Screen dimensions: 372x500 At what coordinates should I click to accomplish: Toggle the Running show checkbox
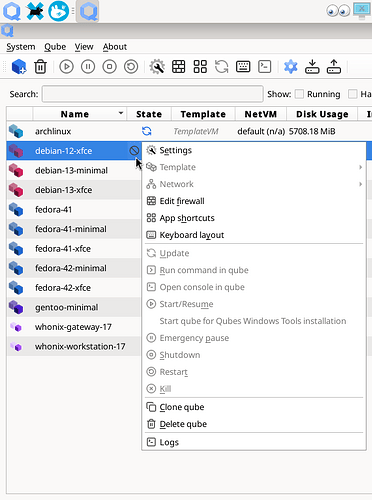pos(300,94)
